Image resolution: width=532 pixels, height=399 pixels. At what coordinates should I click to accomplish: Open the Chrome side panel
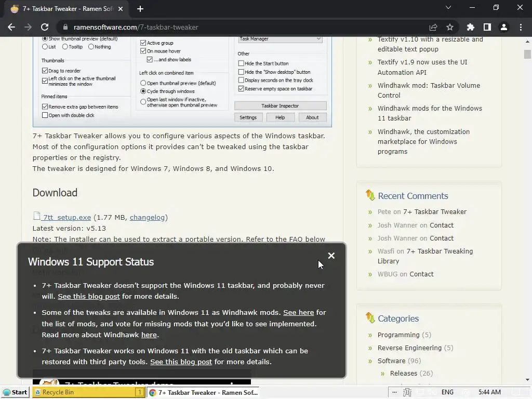487,27
